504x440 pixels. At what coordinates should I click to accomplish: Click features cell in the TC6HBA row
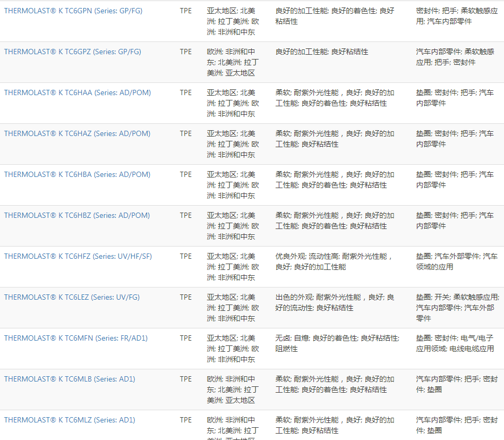tap(335, 180)
